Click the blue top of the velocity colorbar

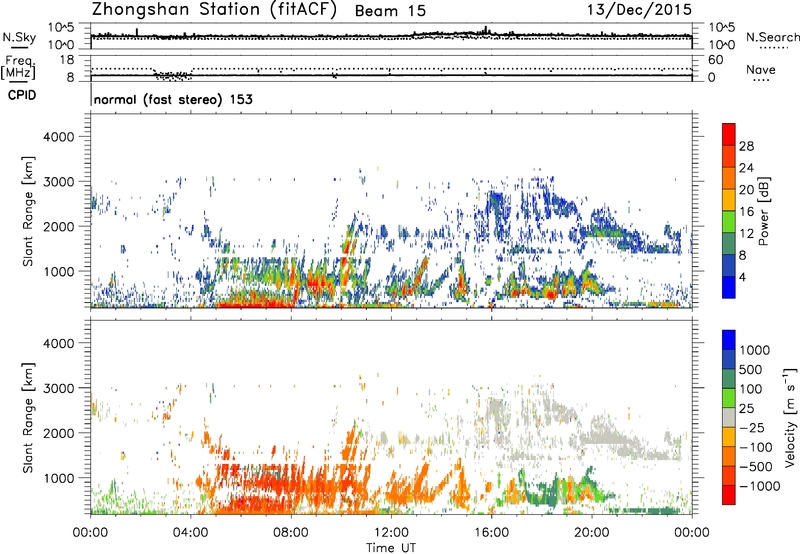(x=729, y=340)
